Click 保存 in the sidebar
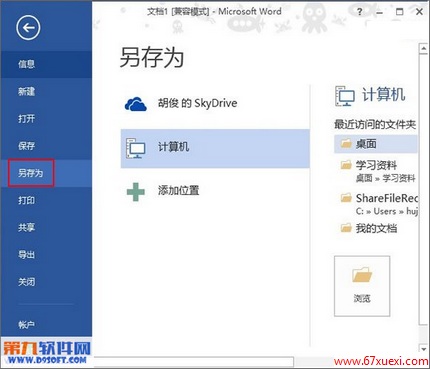 46,146
